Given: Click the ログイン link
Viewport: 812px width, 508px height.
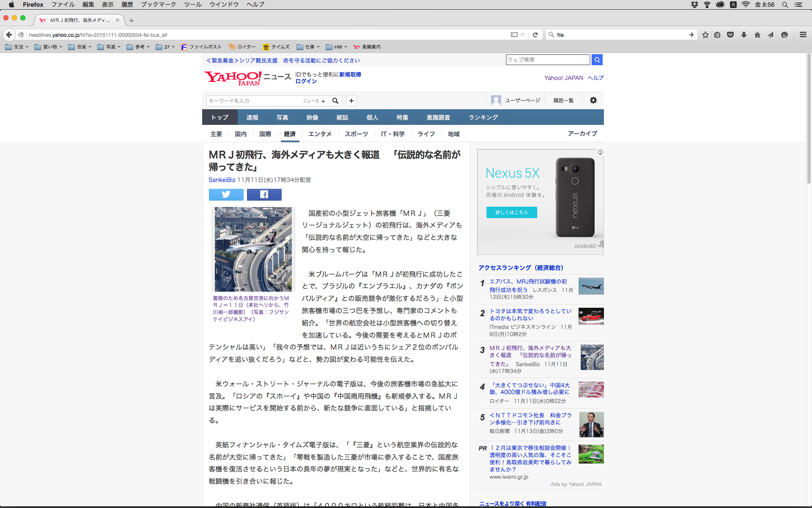Looking at the screenshot, I should (x=306, y=81).
